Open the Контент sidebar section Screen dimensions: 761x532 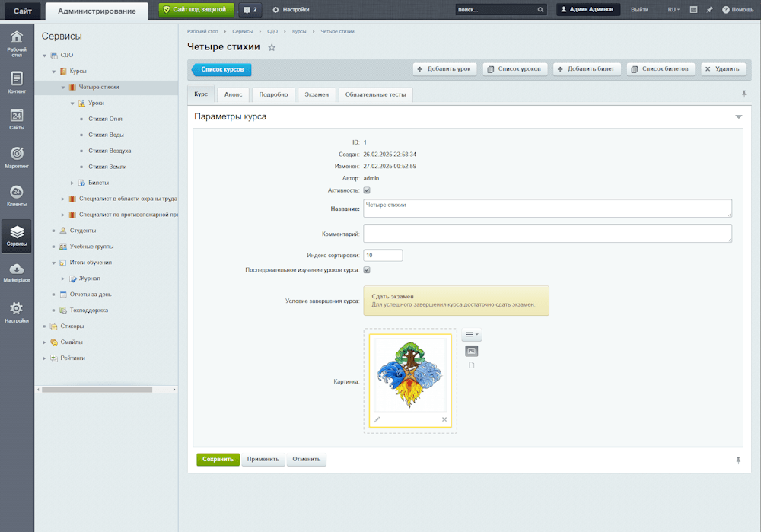coord(17,82)
